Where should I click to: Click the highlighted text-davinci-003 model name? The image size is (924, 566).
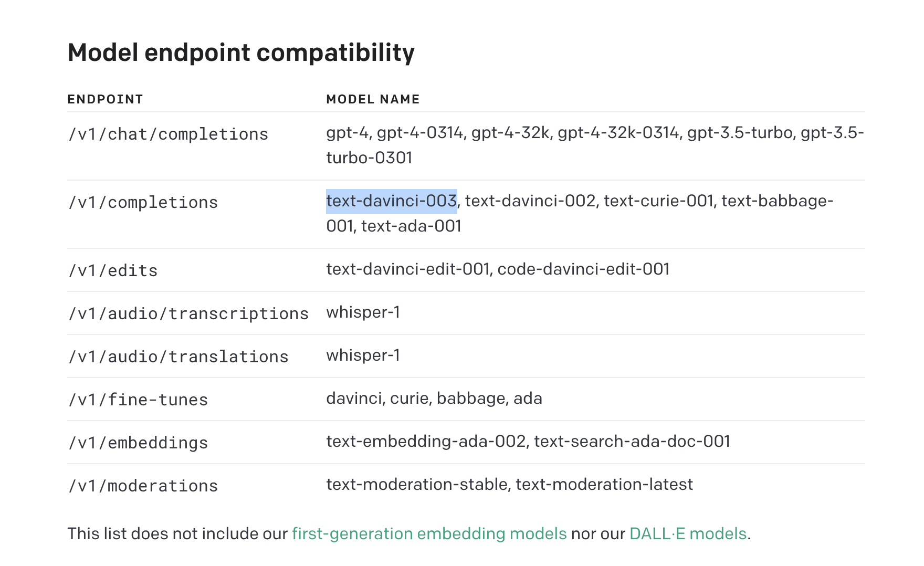coord(391,201)
